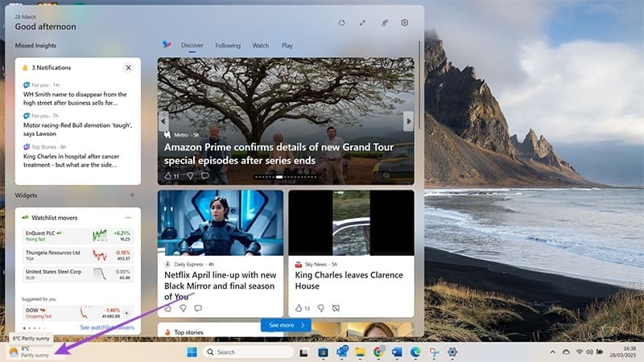Open the Netflix April line-up article
The height and width of the screenshot is (362, 644).
pos(220,286)
